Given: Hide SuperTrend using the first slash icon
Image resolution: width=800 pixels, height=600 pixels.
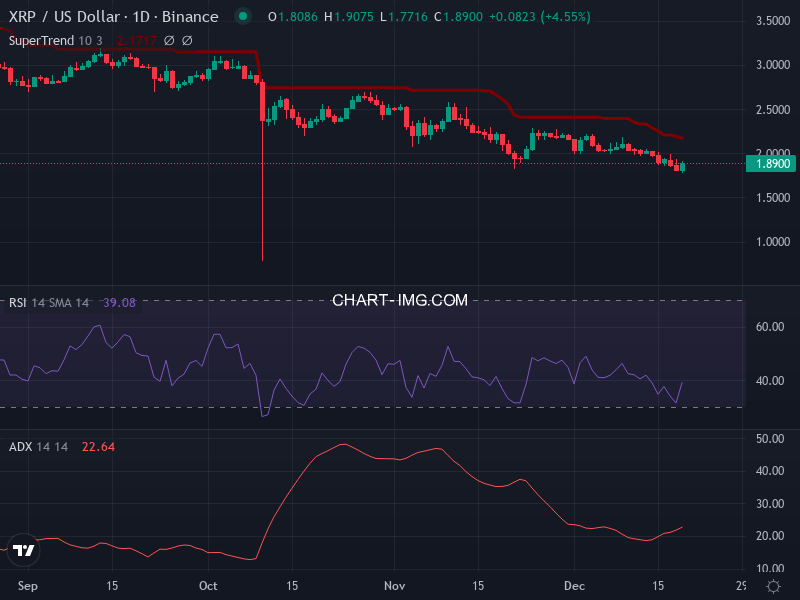Looking at the screenshot, I should pyautogui.click(x=170, y=41).
